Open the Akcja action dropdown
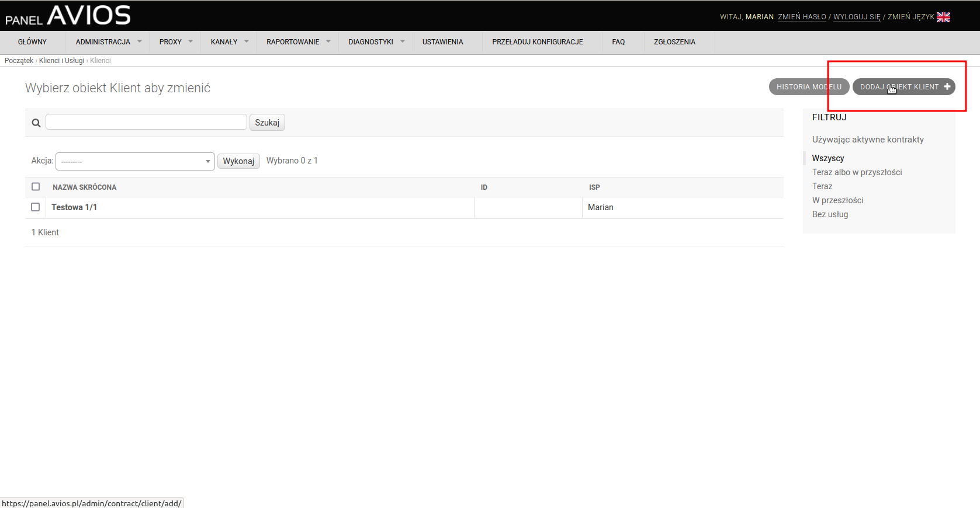 135,162
